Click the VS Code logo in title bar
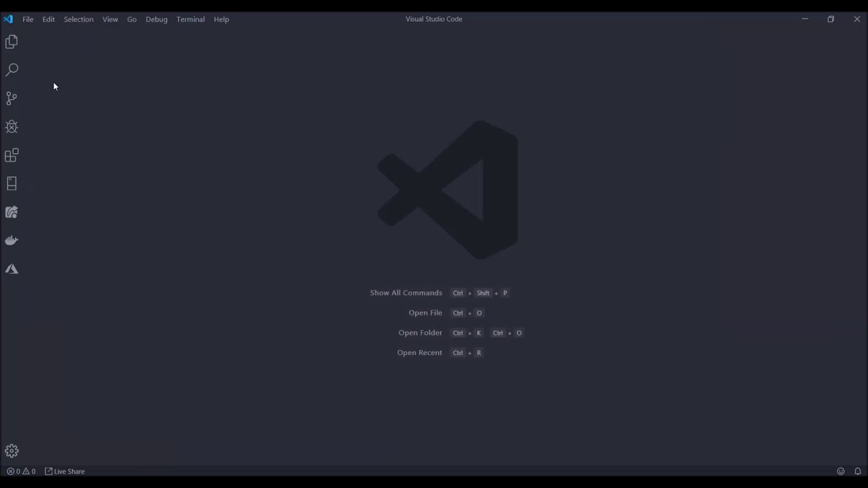This screenshot has width=868, height=488. pyautogui.click(x=8, y=19)
